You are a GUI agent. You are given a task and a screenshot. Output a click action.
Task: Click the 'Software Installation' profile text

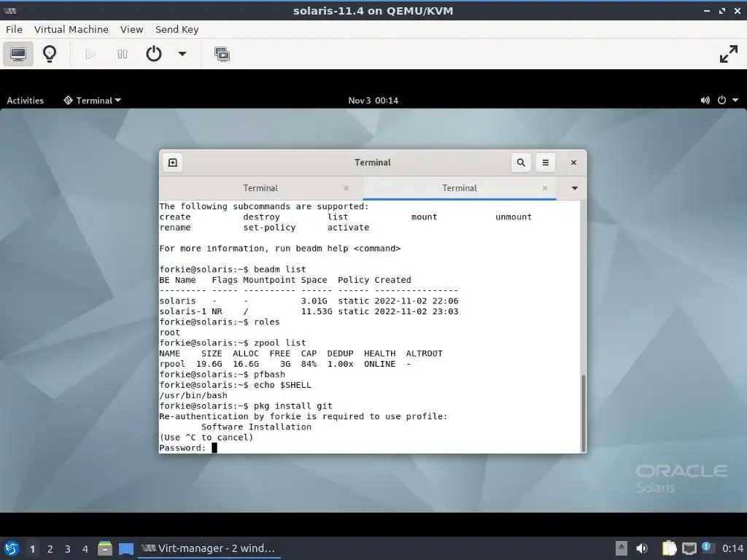click(256, 427)
